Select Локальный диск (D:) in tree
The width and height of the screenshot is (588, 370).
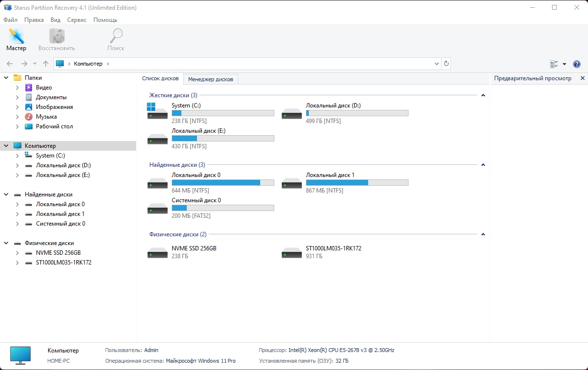click(x=63, y=165)
